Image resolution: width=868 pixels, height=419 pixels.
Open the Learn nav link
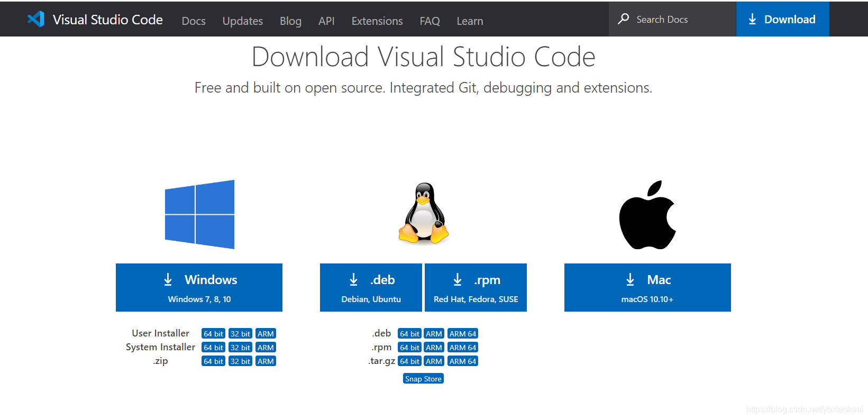point(470,21)
